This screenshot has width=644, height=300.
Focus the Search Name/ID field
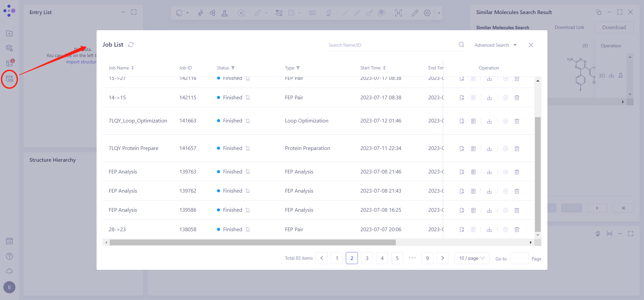coord(391,45)
